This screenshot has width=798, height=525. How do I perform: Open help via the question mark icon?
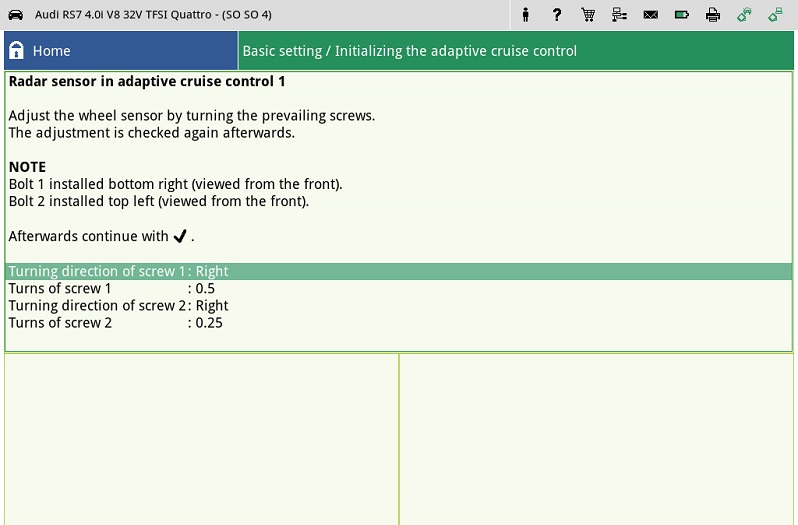(x=557, y=15)
